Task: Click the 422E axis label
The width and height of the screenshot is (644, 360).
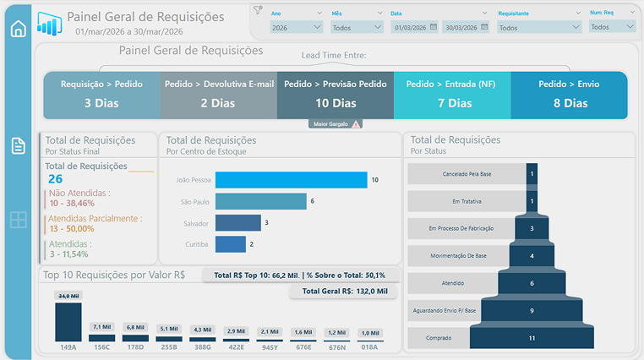Action: click(x=236, y=347)
